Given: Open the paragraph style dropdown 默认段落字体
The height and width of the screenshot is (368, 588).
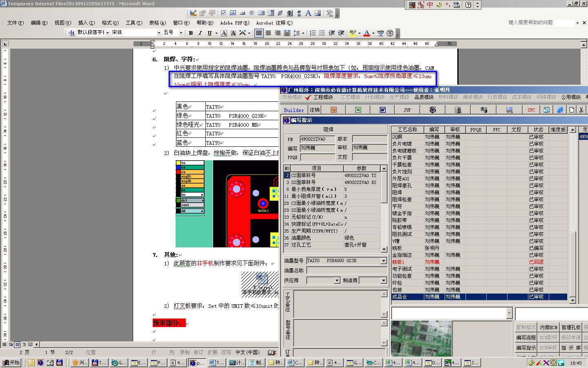Looking at the screenshot, I should click(x=107, y=33).
